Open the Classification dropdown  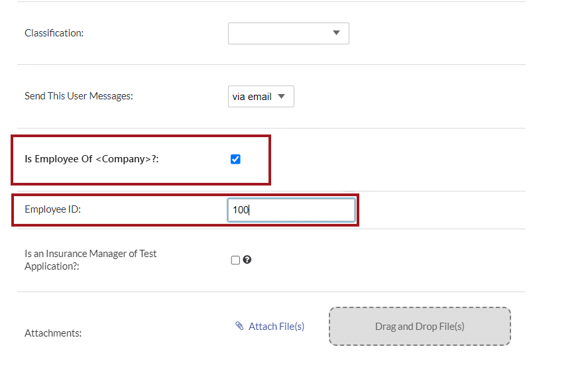[288, 33]
